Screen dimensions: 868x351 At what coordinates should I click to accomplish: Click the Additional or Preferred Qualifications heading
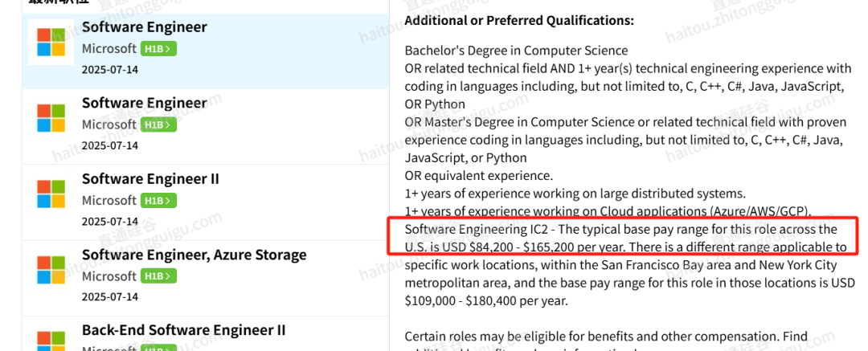pos(519,21)
